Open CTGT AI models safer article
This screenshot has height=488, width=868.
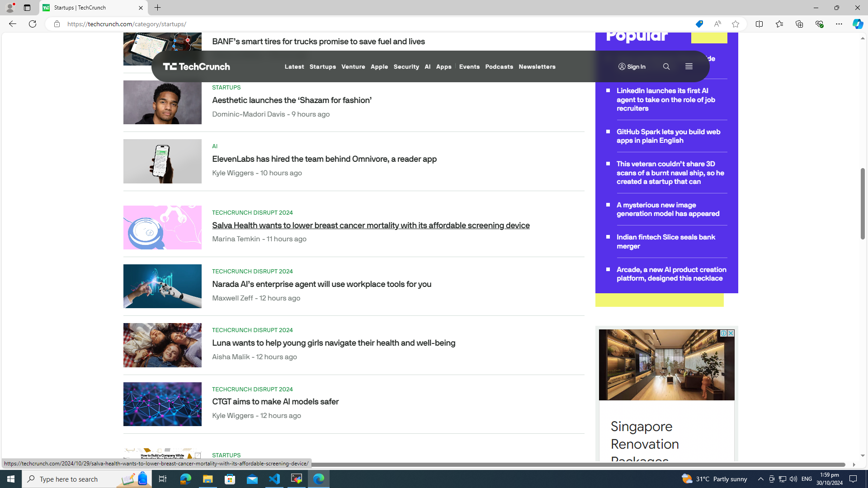(x=275, y=402)
